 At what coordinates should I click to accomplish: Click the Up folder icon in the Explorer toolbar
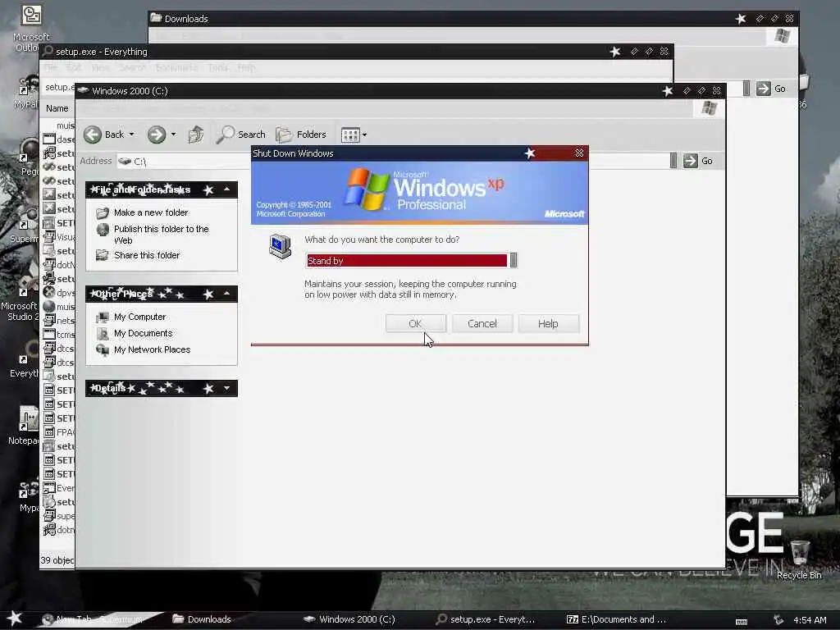[x=196, y=135]
